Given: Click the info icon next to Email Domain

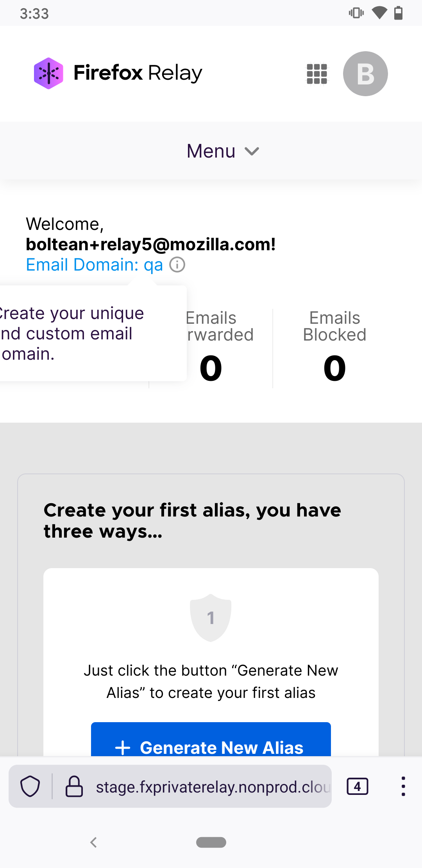Looking at the screenshot, I should coord(177,264).
